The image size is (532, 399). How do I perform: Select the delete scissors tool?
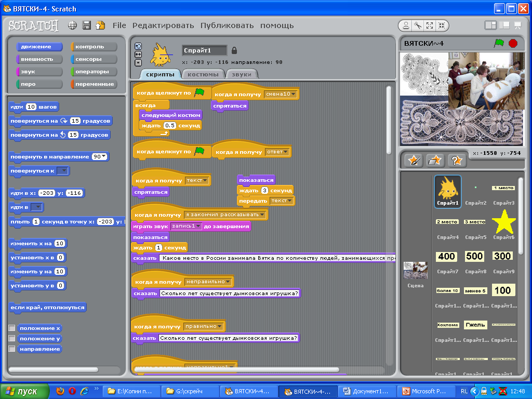pos(418,25)
